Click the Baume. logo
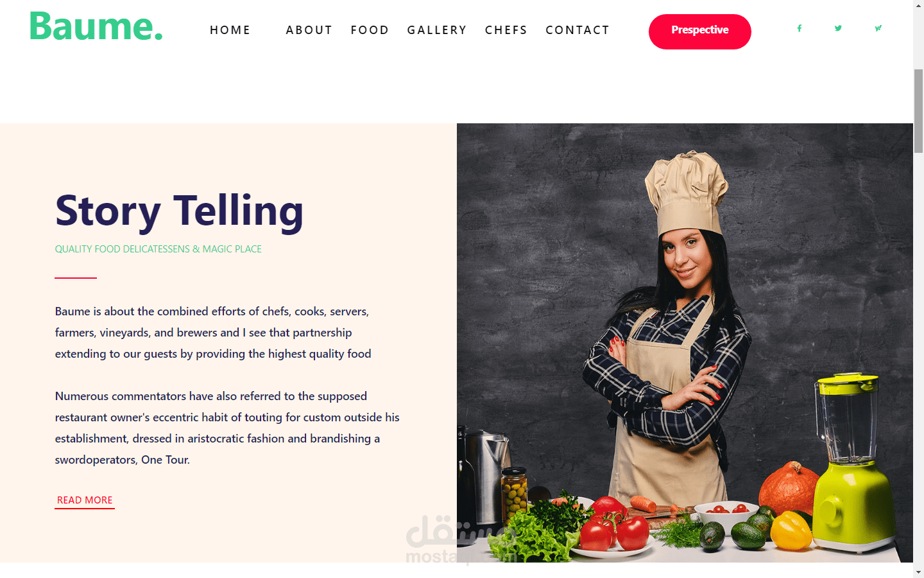The image size is (924, 578). tap(96, 27)
